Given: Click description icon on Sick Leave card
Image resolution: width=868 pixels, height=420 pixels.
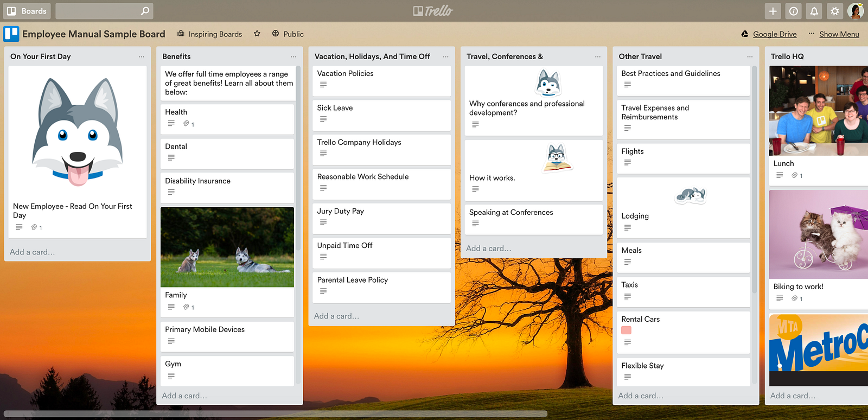Looking at the screenshot, I should click(x=323, y=119).
